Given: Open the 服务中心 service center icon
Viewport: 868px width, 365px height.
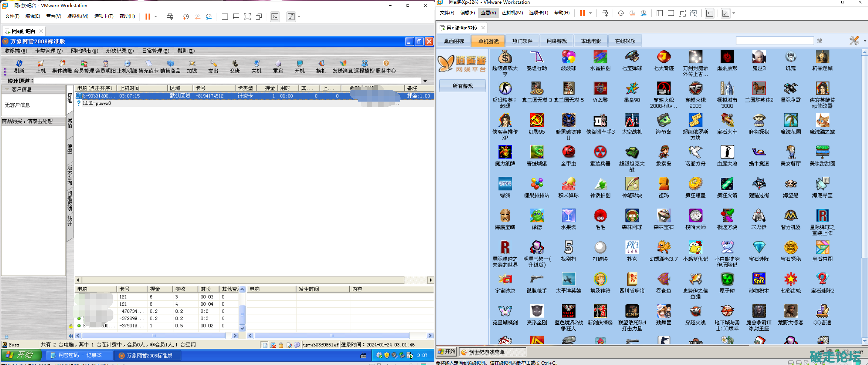Looking at the screenshot, I should pyautogui.click(x=386, y=66).
